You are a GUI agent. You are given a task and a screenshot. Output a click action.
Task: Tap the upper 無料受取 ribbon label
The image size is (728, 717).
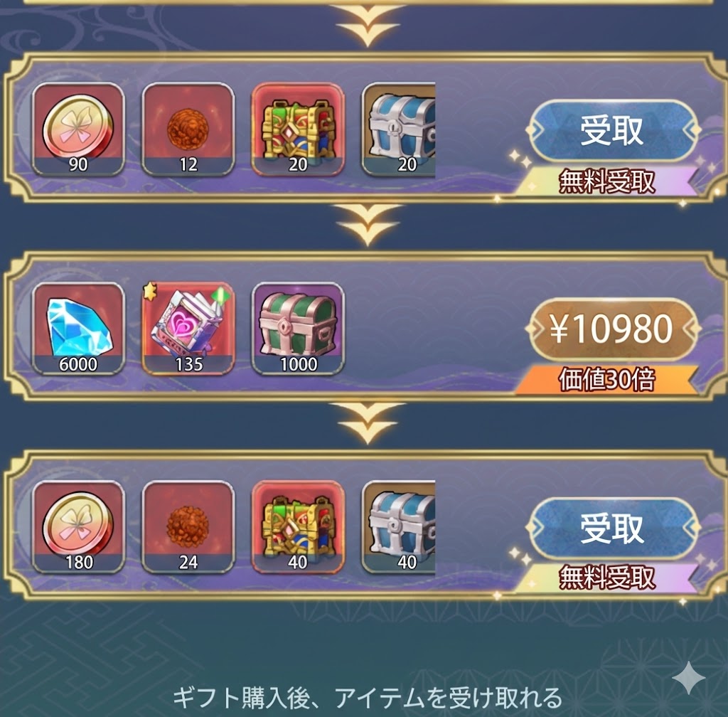point(607,181)
